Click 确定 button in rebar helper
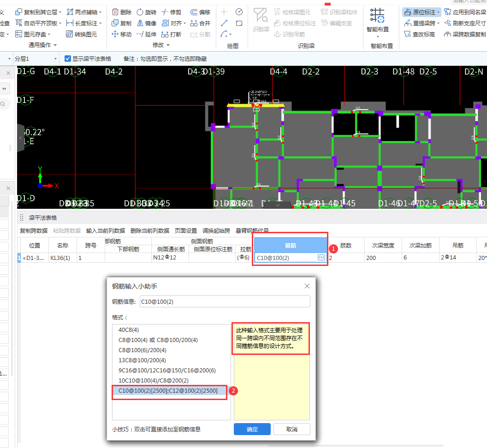The width and height of the screenshot is (487, 448). (x=252, y=430)
